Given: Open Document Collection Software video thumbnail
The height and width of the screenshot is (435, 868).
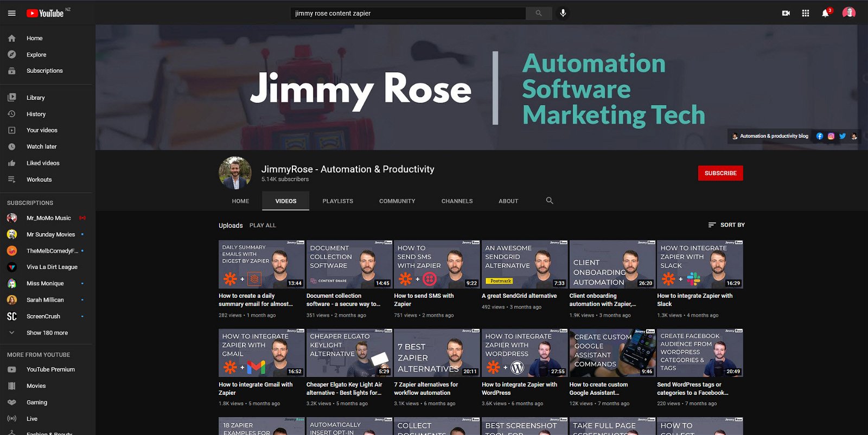Looking at the screenshot, I should click(x=349, y=264).
